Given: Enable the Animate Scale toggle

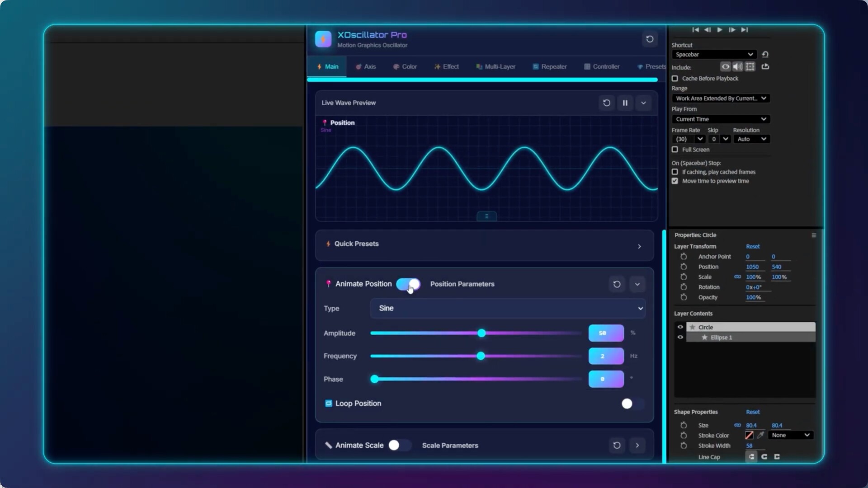Looking at the screenshot, I should pyautogui.click(x=399, y=446).
